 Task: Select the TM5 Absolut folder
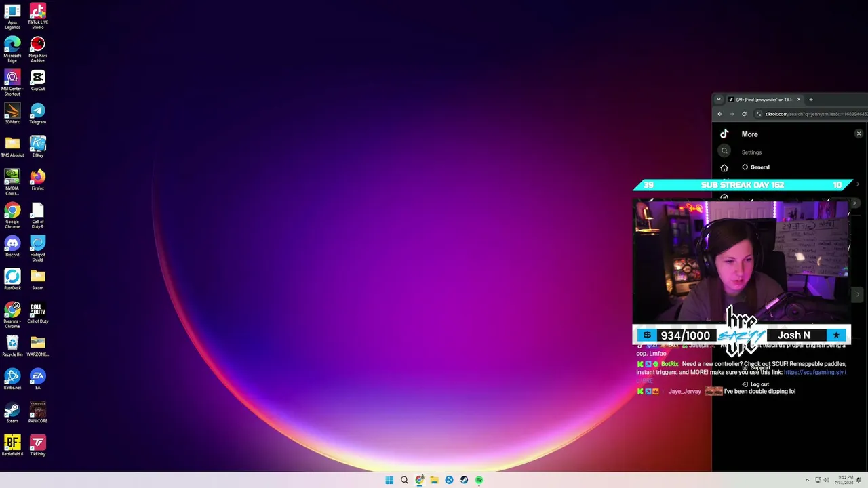tap(12, 146)
